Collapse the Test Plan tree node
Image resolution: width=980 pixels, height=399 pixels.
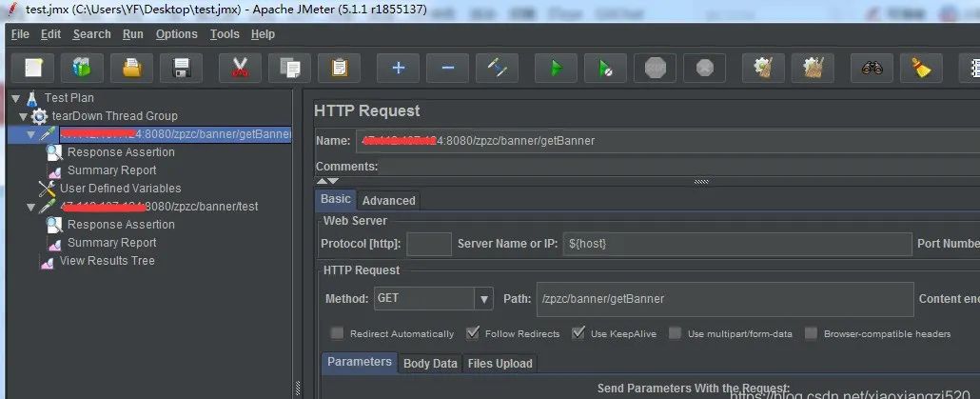pyautogui.click(x=16, y=98)
